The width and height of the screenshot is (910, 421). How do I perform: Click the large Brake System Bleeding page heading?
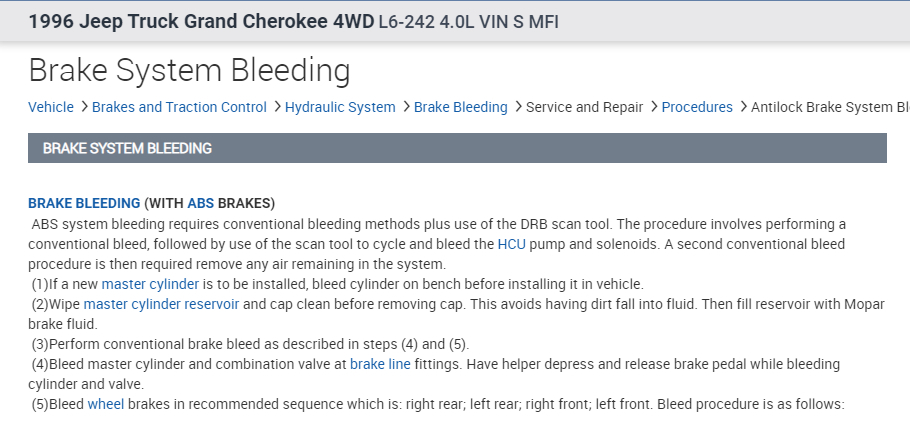coord(189,70)
